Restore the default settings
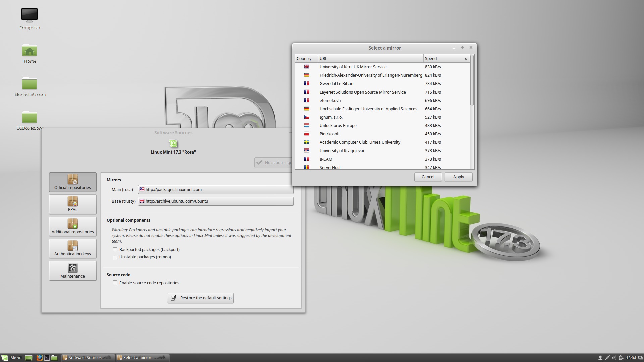The image size is (644, 362). [x=201, y=298]
